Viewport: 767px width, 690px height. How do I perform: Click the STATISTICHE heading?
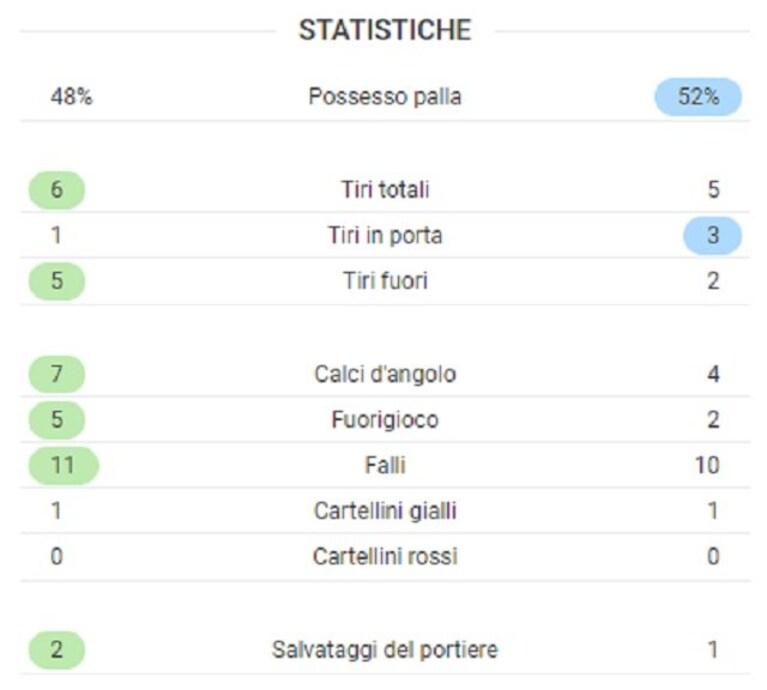385,30
